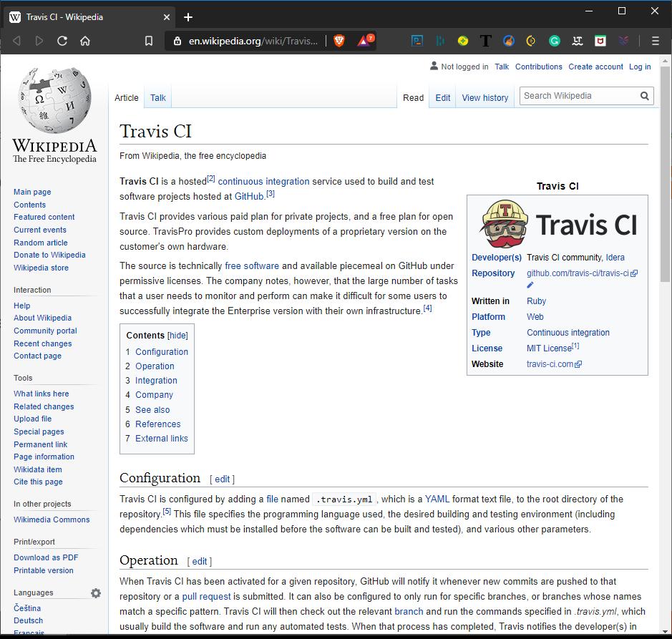672x639 pixels.
Task: Jump to External links in contents
Action: click(x=162, y=439)
